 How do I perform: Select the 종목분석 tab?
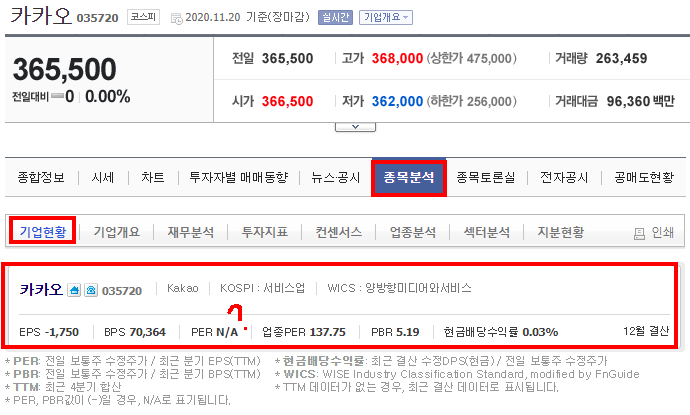tap(409, 178)
